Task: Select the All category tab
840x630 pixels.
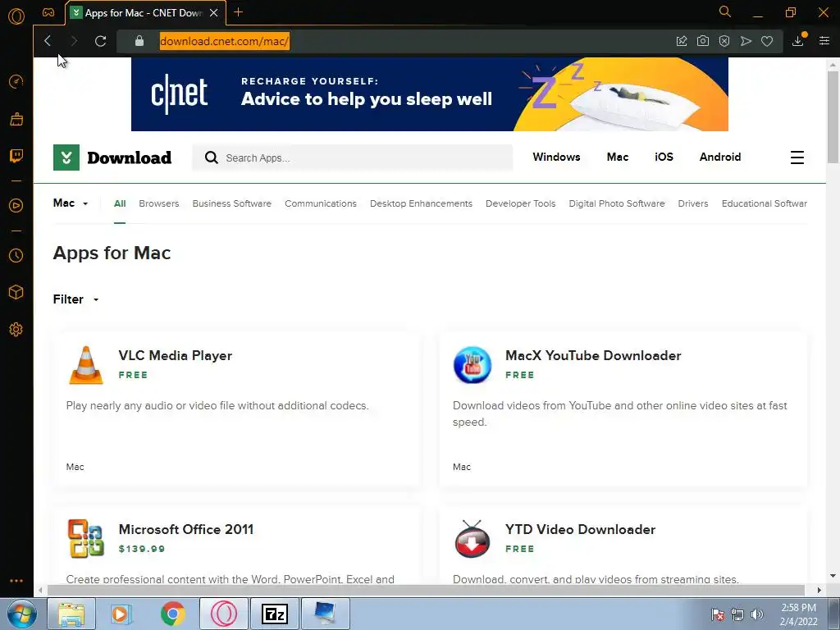Action: click(120, 203)
